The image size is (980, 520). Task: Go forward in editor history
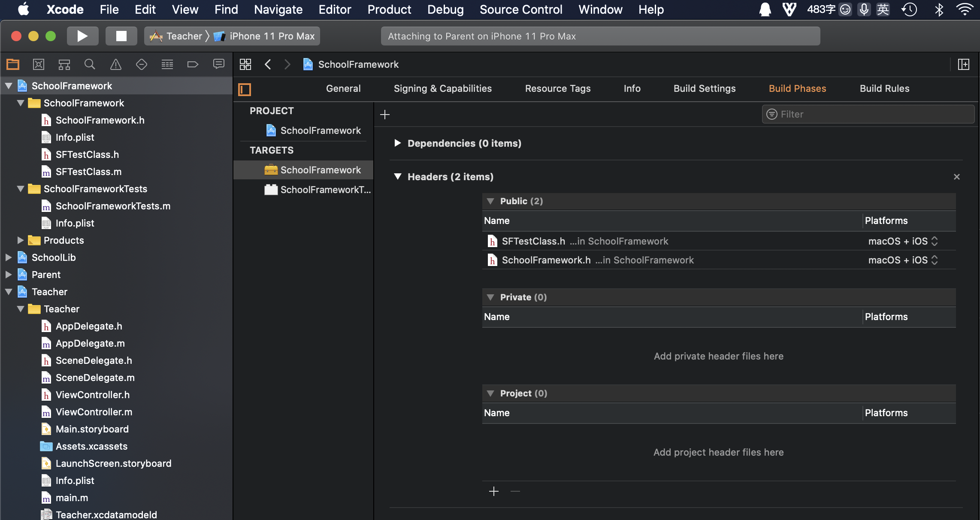tap(287, 64)
